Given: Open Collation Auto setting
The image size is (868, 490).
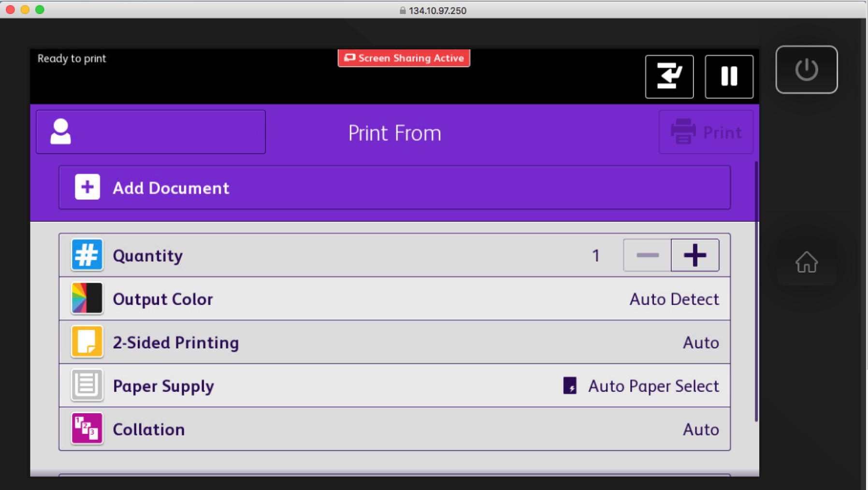Looking at the screenshot, I should 700,430.
